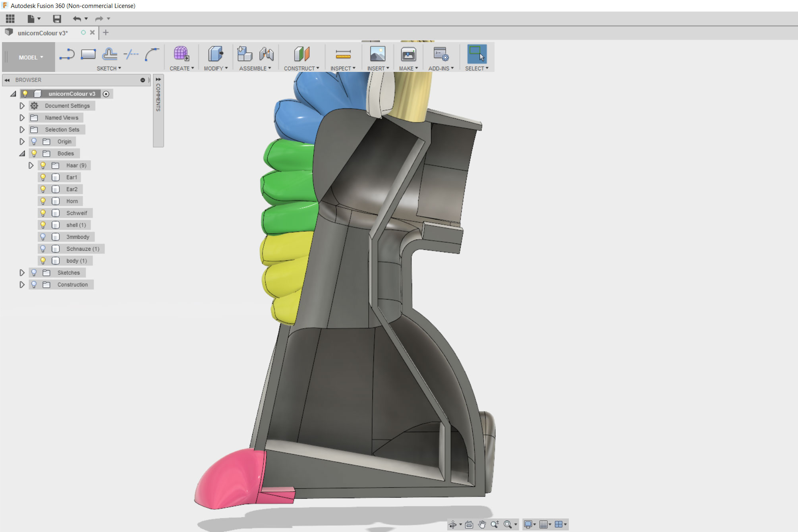Open the data panel grid icon
Image resolution: width=798 pixels, height=532 pixels.
[x=10, y=19]
